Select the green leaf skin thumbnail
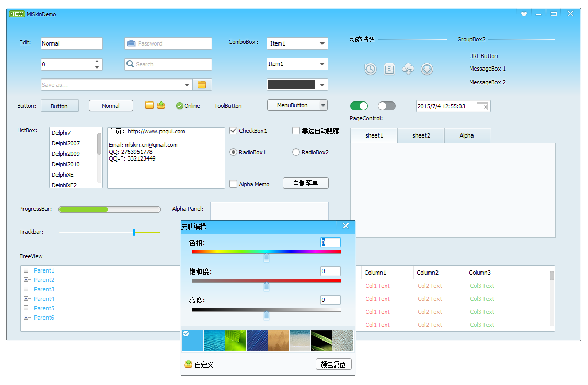 (236, 341)
